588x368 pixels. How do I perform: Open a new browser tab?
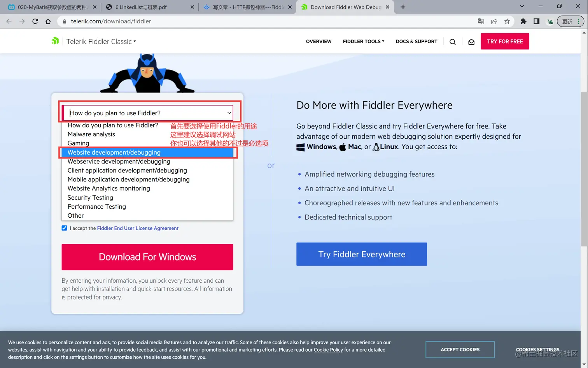(403, 7)
